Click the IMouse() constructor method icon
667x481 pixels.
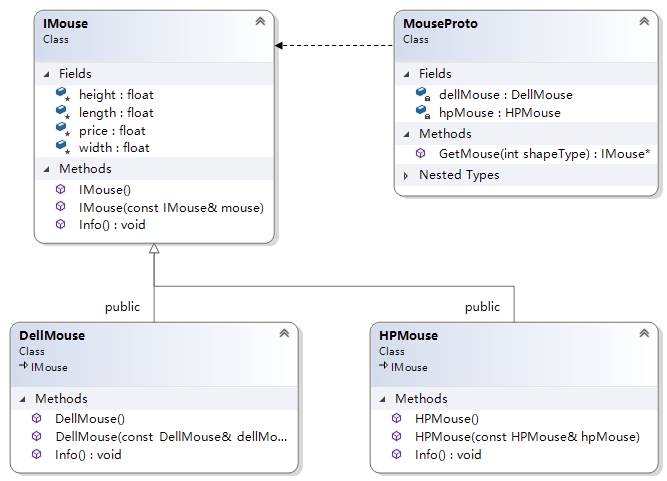click(x=61, y=189)
